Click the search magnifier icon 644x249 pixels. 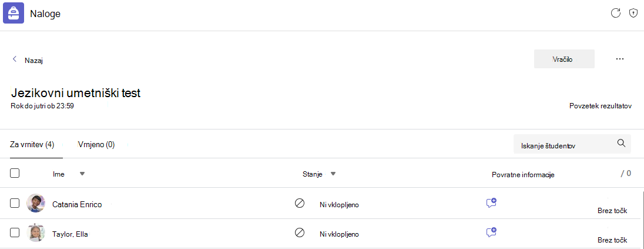pyautogui.click(x=621, y=143)
